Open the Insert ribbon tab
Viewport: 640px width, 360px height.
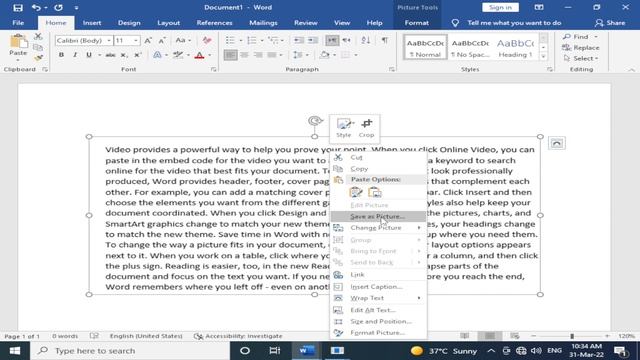(x=92, y=23)
